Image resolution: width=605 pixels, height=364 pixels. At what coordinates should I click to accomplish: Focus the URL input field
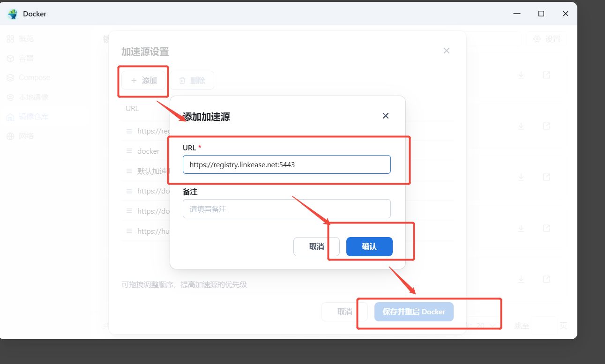[x=286, y=164]
